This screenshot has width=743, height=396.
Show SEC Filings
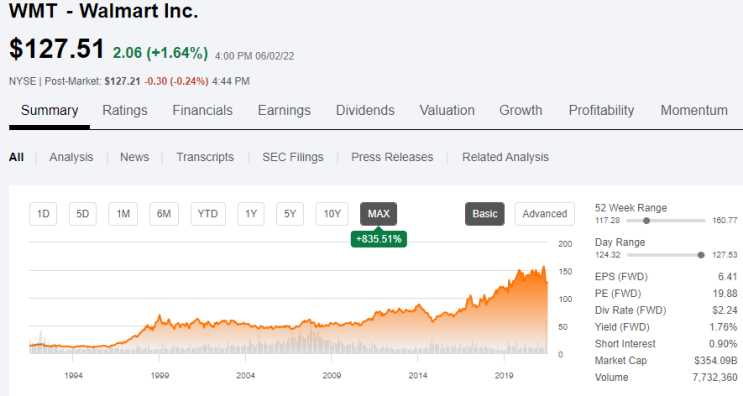coord(292,157)
